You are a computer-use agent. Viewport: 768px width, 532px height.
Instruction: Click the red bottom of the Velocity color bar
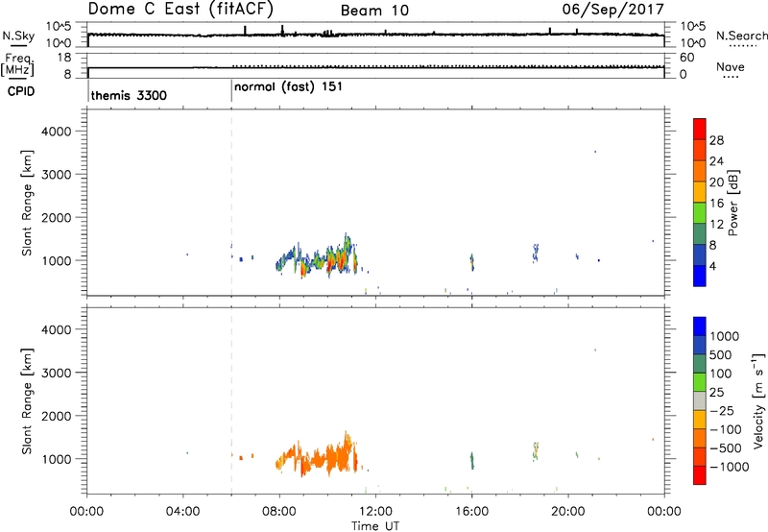[700, 475]
